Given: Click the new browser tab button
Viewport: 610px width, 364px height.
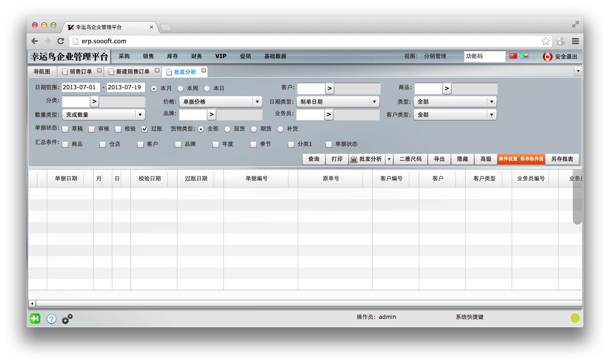Looking at the screenshot, I should [166, 27].
